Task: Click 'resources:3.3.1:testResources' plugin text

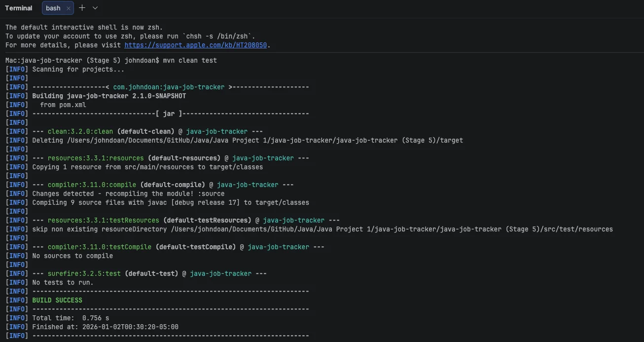Action: (104, 220)
